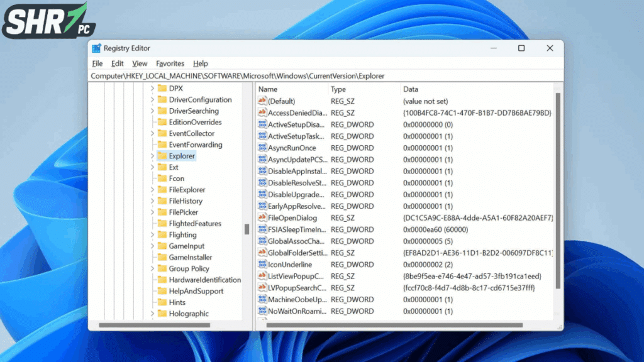Click the data value 0x0000ea60 (60000)
The height and width of the screenshot is (362, 644).
435,229
